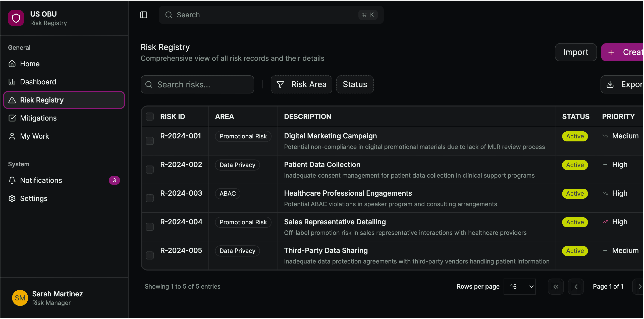
Task: Click the Risk Registry warning icon
Action: click(12, 100)
